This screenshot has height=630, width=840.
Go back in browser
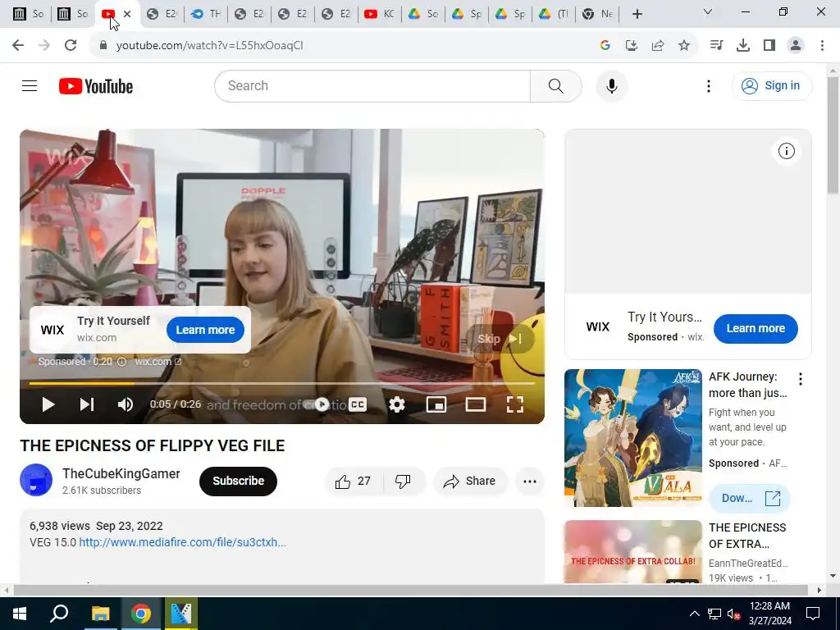(x=18, y=45)
